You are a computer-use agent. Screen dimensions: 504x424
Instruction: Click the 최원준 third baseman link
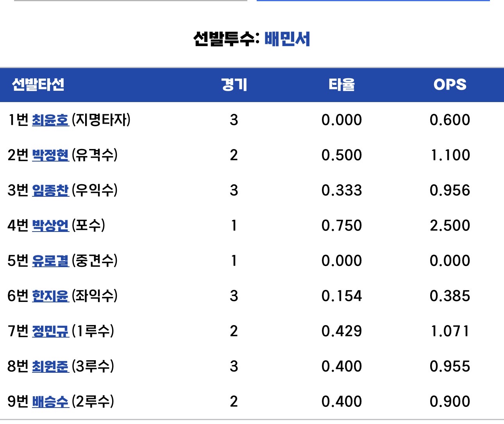(x=50, y=366)
